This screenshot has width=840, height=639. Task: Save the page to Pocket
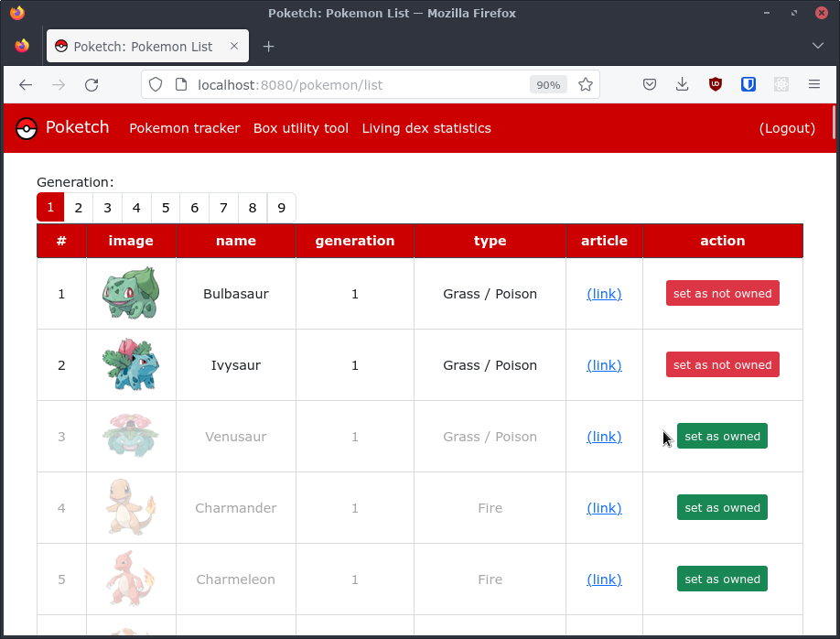point(649,84)
